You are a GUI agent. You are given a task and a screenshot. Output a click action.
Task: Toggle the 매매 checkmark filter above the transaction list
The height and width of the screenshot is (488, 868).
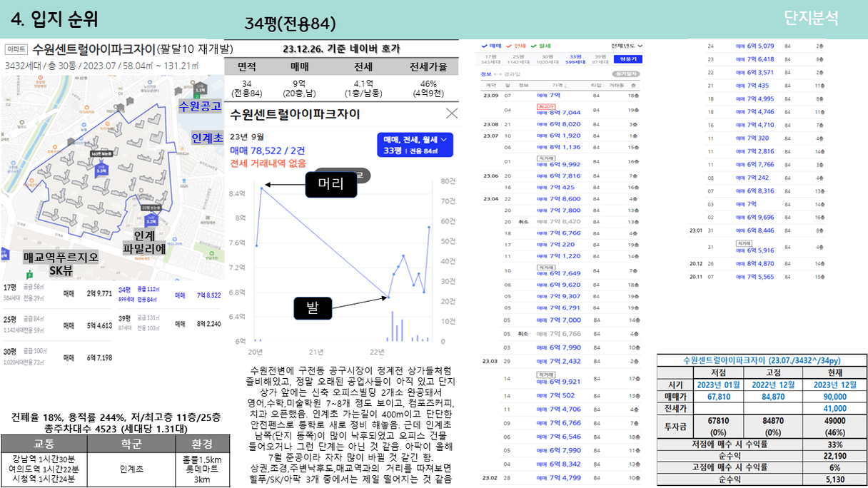493,46
